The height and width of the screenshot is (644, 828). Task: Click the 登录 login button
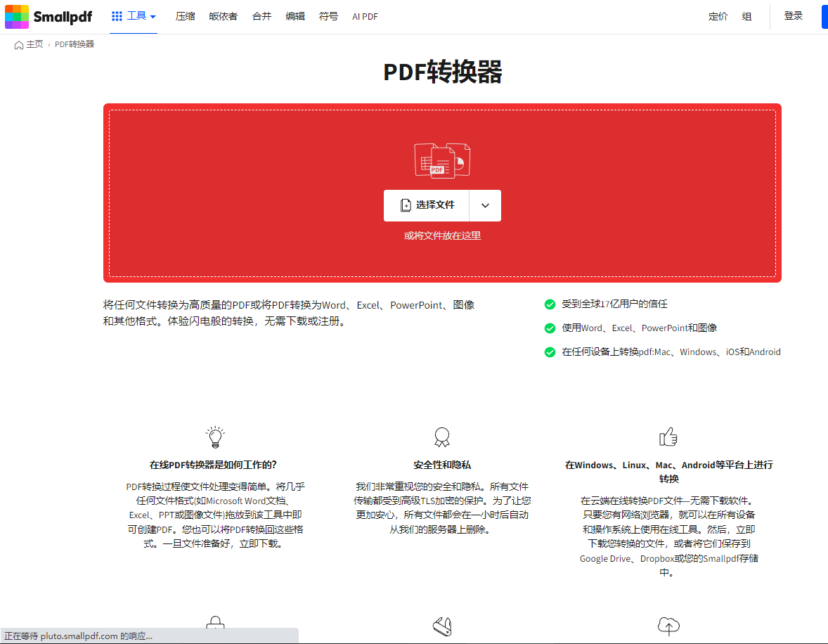[x=793, y=16]
